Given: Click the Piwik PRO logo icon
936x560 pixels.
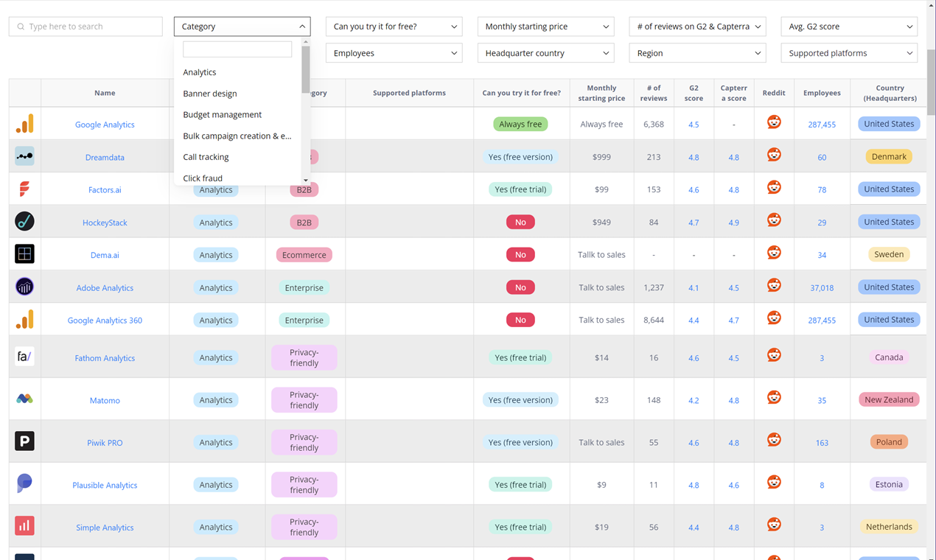Looking at the screenshot, I should point(24,441).
